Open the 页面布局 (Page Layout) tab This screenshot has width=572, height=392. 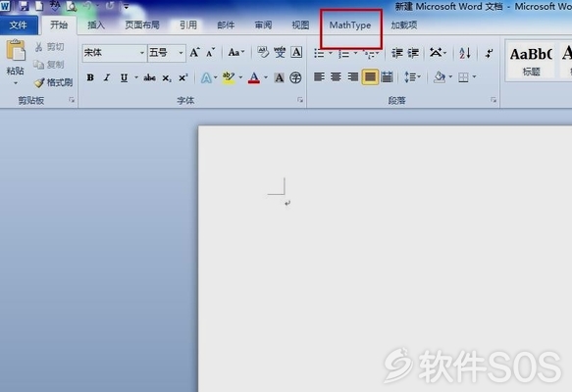[x=142, y=25]
